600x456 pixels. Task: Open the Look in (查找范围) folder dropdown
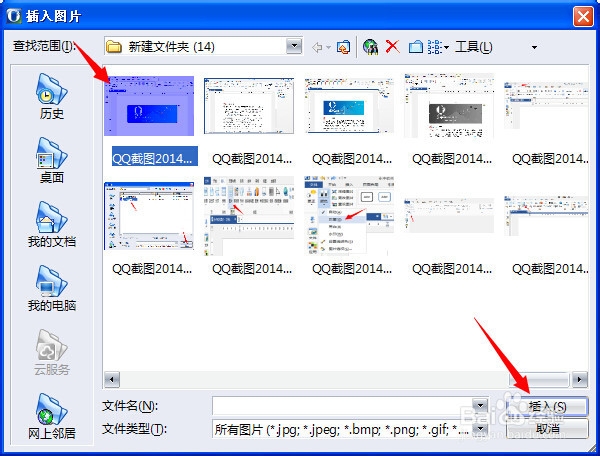[x=294, y=46]
